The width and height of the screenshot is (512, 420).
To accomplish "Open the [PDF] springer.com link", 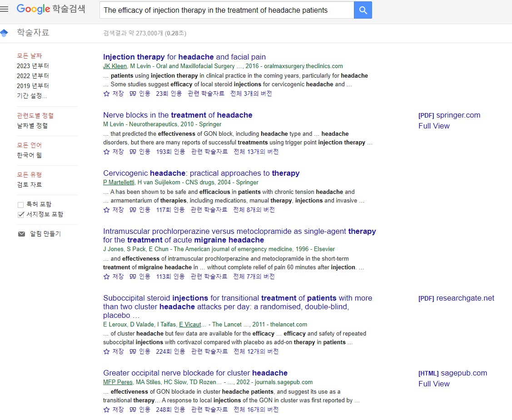I will tap(449, 115).
